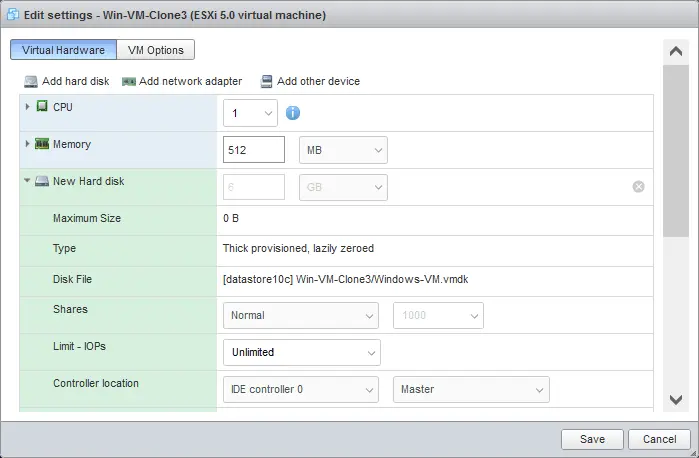Screen dimensions: 699x458
Task: Open the Shares Normal dropdown
Action: [x=301, y=315]
